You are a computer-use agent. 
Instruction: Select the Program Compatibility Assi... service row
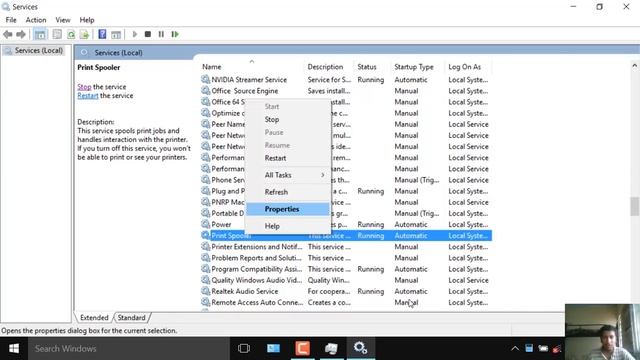[346, 269]
